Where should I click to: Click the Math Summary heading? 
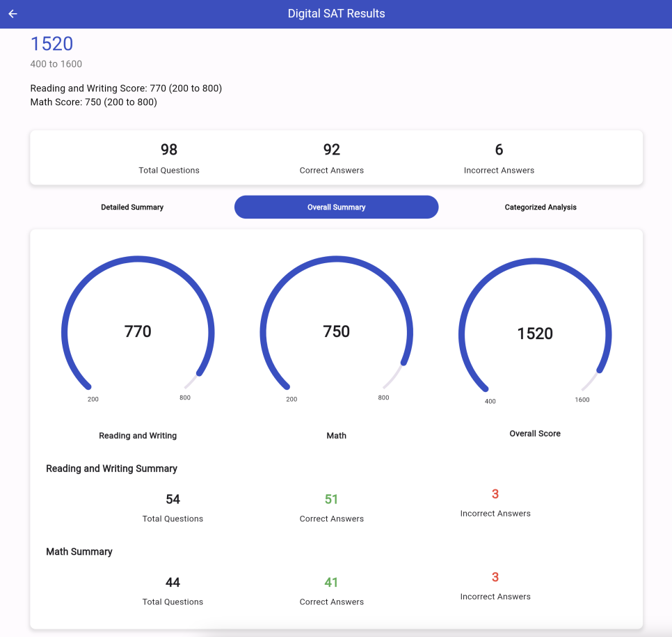pos(79,551)
